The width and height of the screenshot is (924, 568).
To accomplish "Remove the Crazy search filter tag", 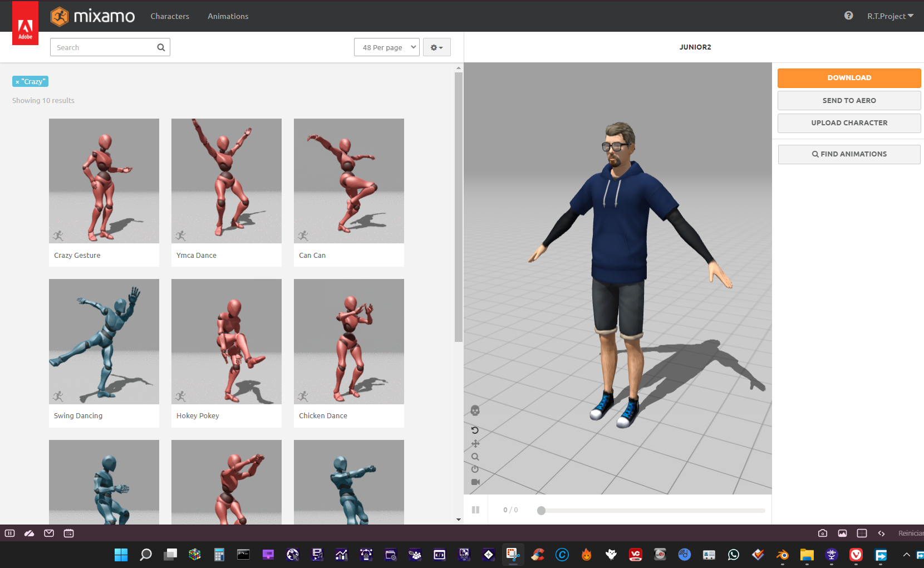I will [17, 81].
